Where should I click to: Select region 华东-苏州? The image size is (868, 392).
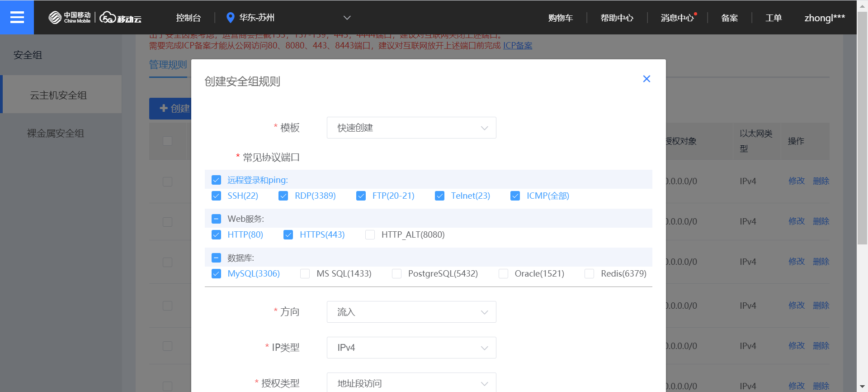tap(257, 18)
